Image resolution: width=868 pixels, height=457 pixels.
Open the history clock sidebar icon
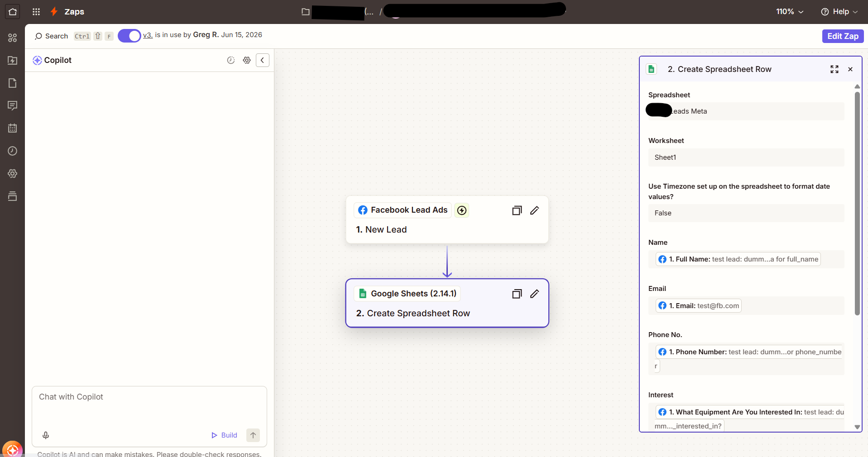coord(13,151)
